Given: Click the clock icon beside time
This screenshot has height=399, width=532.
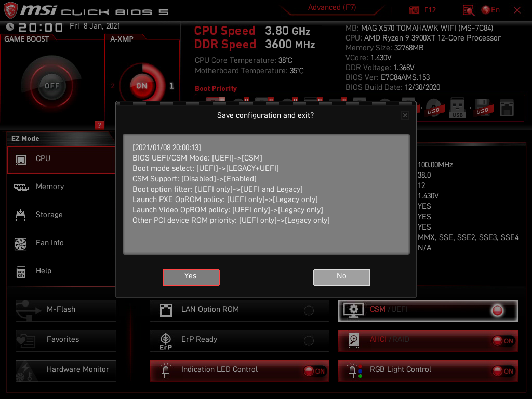Looking at the screenshot, I should [10, 26].
